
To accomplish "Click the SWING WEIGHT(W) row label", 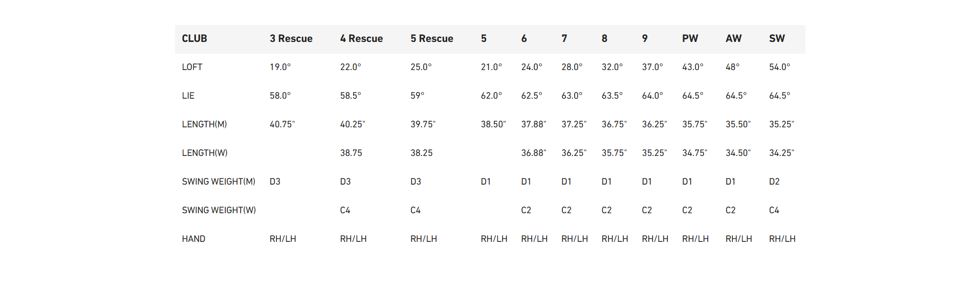I will (219, 210).
